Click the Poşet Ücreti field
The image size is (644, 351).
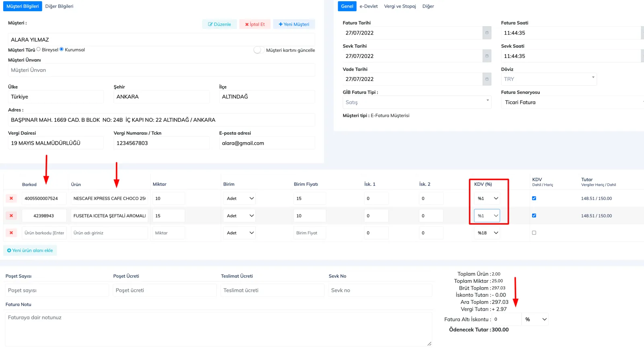tap(165, 290)
